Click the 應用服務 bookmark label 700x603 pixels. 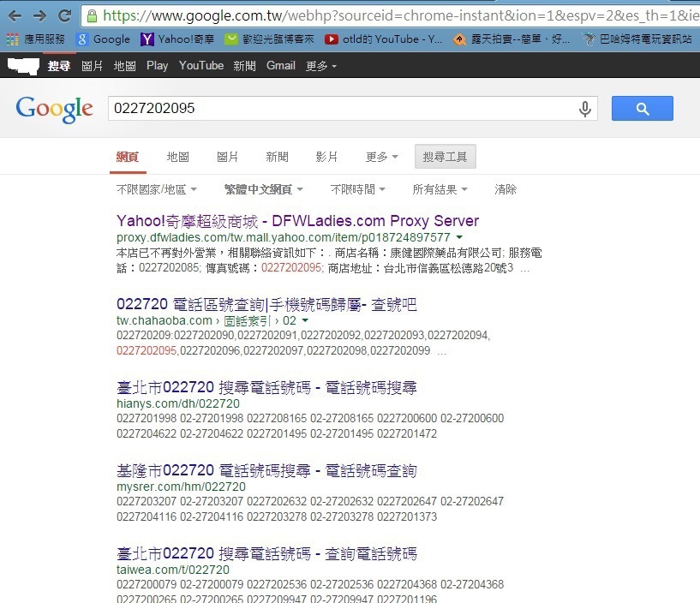[x=45, y=39]
